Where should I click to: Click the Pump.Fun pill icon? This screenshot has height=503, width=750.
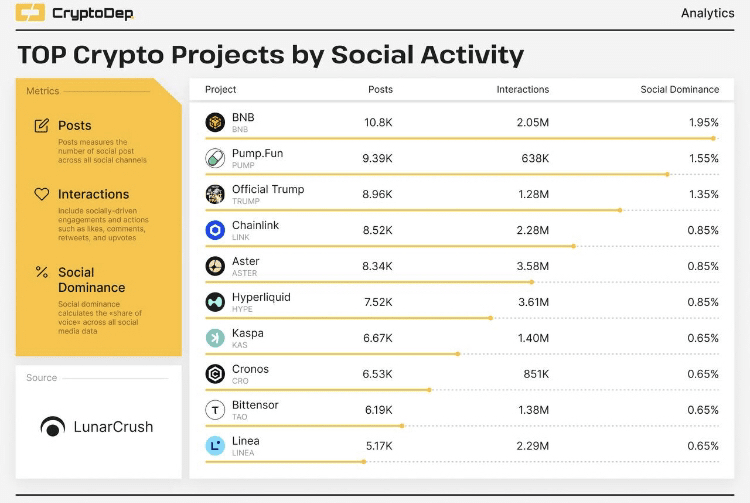coord(215,158)
